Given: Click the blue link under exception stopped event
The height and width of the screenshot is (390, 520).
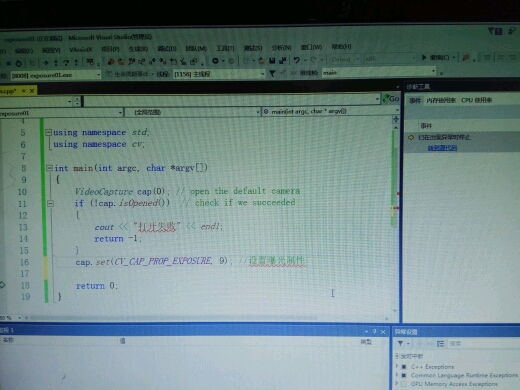Looking at the screenshot, I should click(442, 148).
